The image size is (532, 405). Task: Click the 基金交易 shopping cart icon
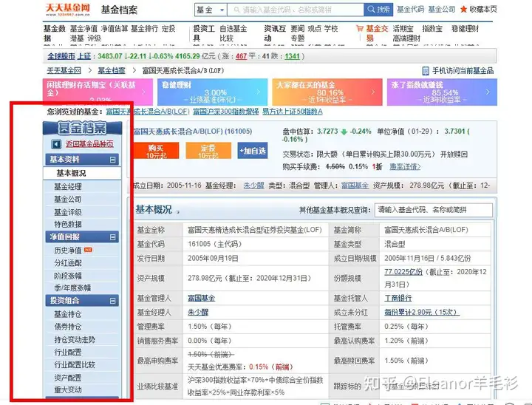click(x=360, y=29)
